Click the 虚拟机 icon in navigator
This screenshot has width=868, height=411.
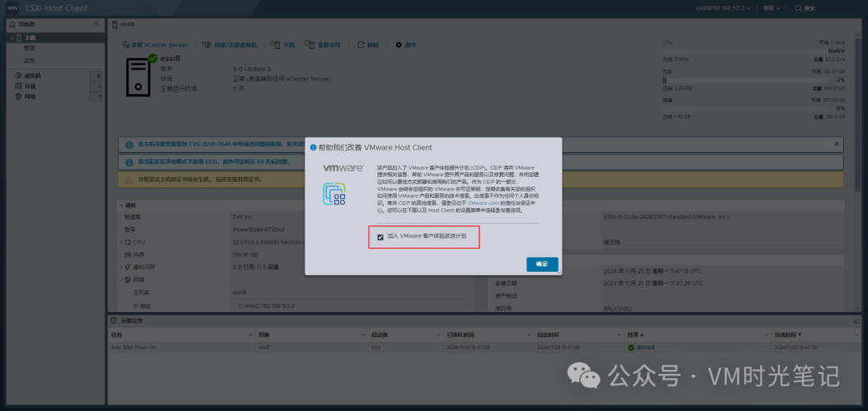point(18,76)
